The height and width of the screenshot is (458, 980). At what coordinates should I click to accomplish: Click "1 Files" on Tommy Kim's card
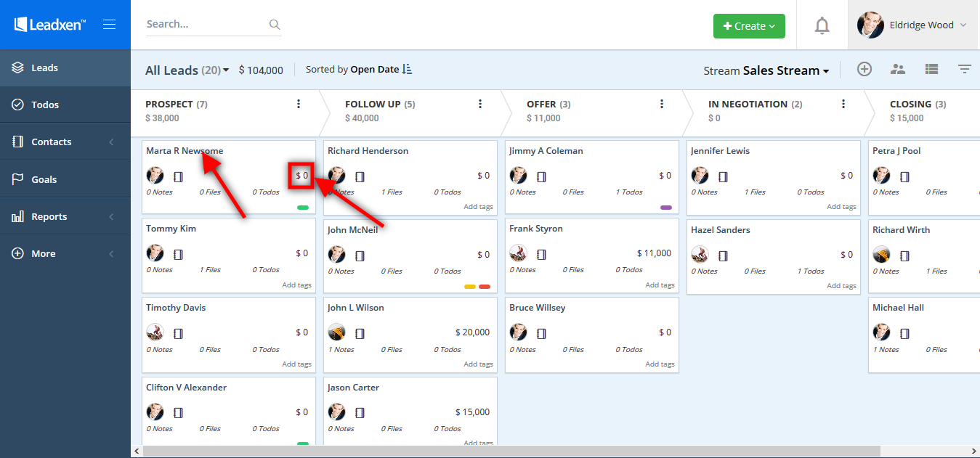point(210,270)
